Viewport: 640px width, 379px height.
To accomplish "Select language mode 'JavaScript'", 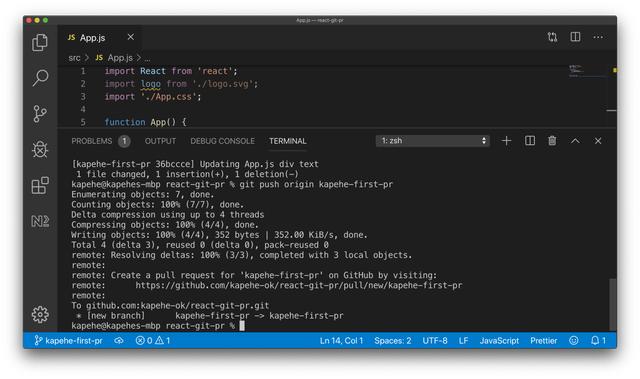I will (499, 341).
